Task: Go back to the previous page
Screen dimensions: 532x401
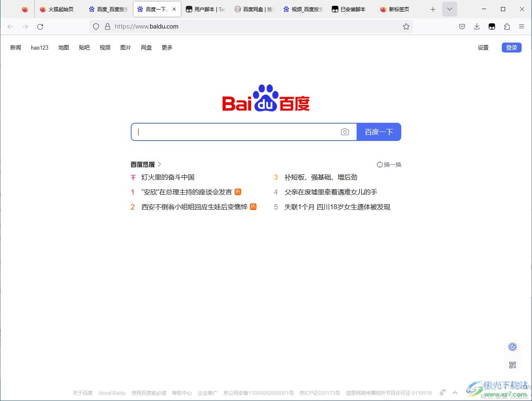Action: [x=10, y=26]
